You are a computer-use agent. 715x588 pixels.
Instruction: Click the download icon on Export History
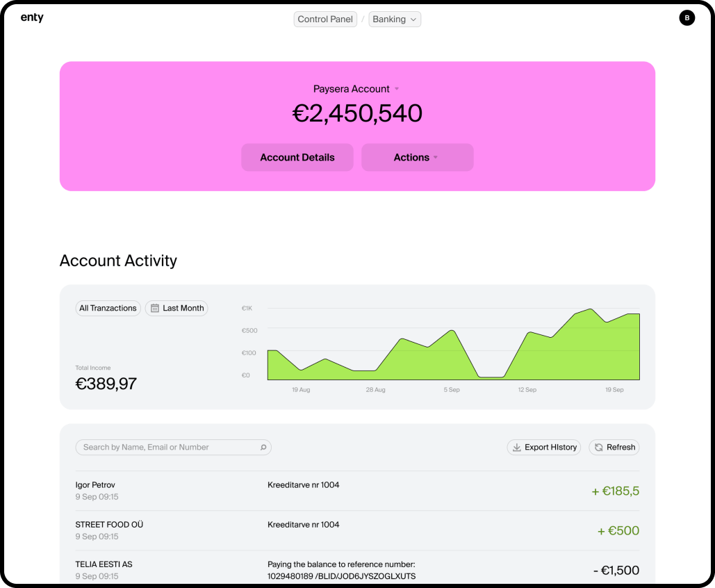pos(516,447)
